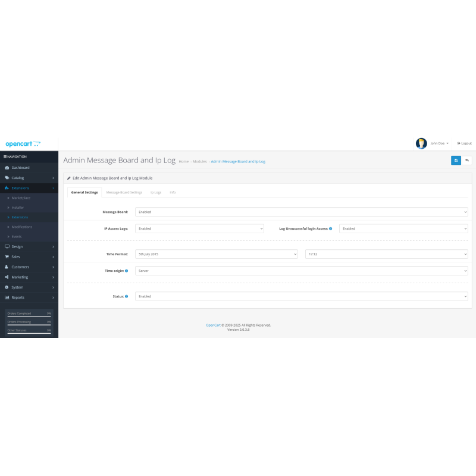The width and height of the screenshot is (476, 476).
Task: Click the Save button at top right
Action: click(456, 160)
